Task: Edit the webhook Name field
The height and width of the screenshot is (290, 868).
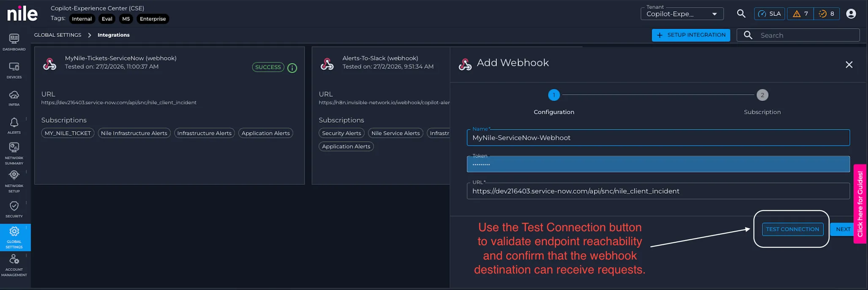Action: [x=658, y=138]
